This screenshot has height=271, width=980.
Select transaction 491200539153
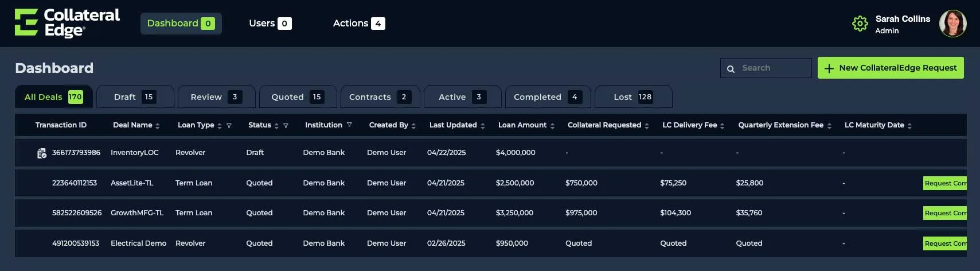76,243
